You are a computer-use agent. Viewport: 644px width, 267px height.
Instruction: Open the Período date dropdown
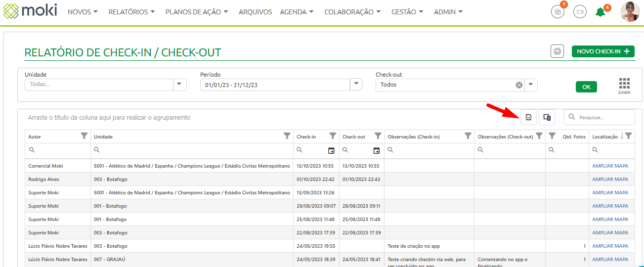[x=356, y=85]
